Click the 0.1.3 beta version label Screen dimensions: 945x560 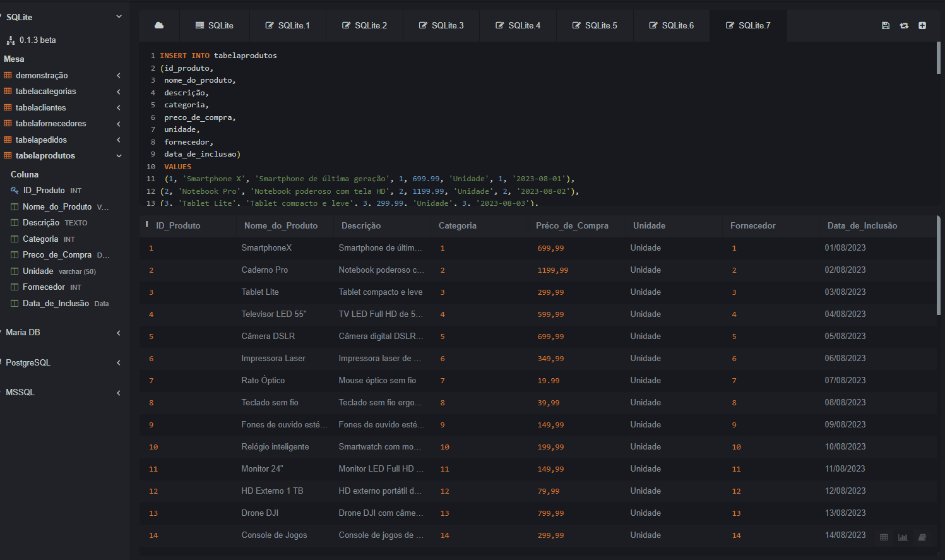37,40
